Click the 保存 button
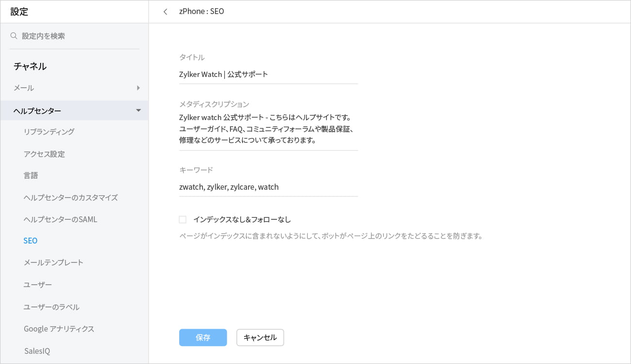The width and height of the screenshot is (631, 364). (203, 338)
